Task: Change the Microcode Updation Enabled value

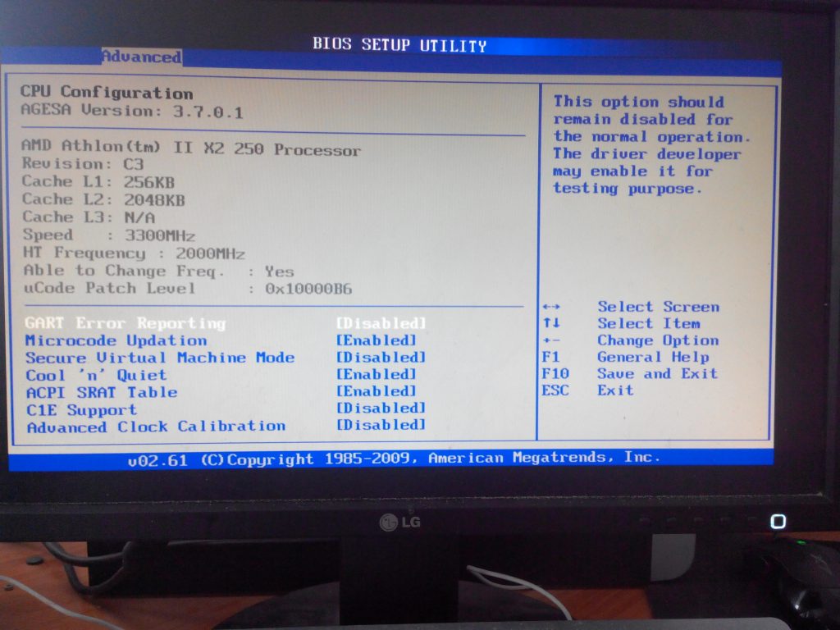Action: pos(376,340)
